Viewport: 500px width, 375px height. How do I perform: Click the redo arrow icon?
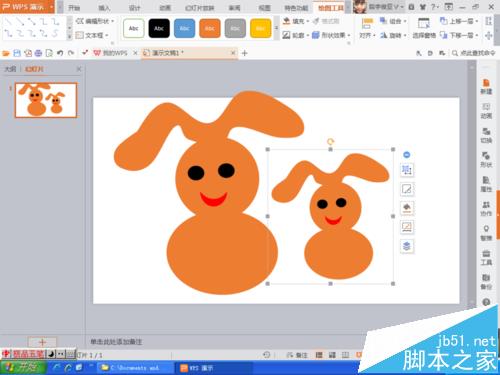coord(71,53)
